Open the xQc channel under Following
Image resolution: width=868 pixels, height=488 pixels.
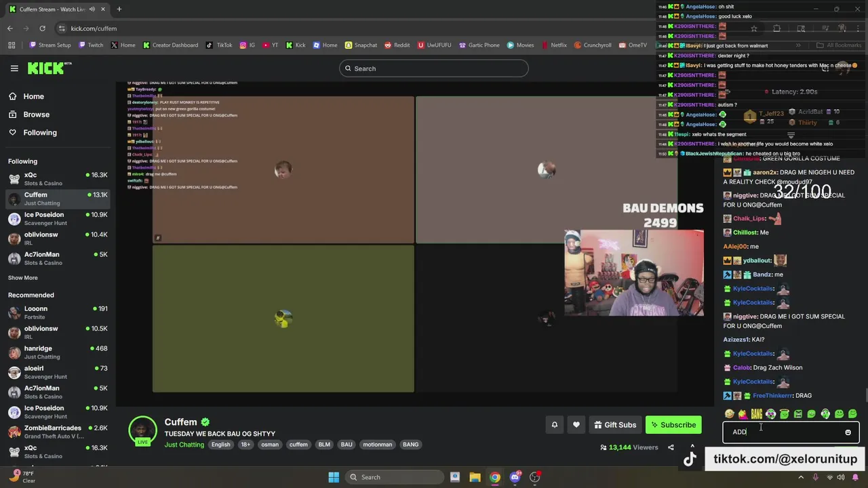point(58,179)
